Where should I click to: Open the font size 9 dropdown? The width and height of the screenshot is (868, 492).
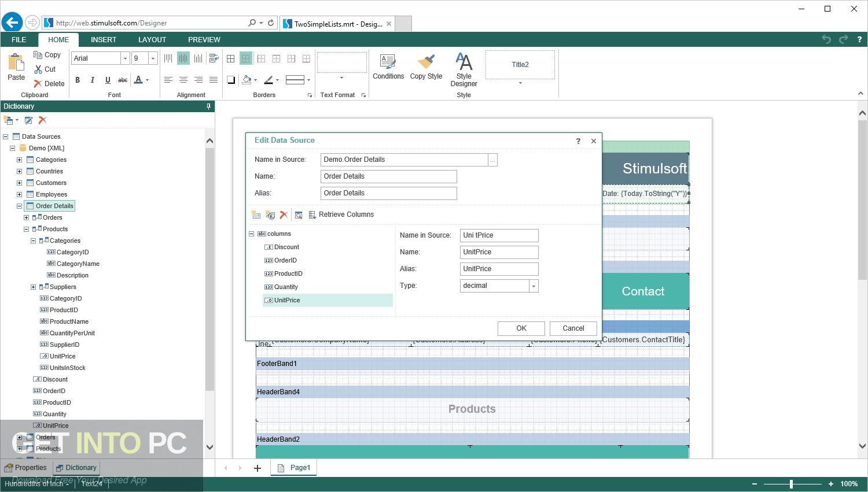(x=153, y=58)
